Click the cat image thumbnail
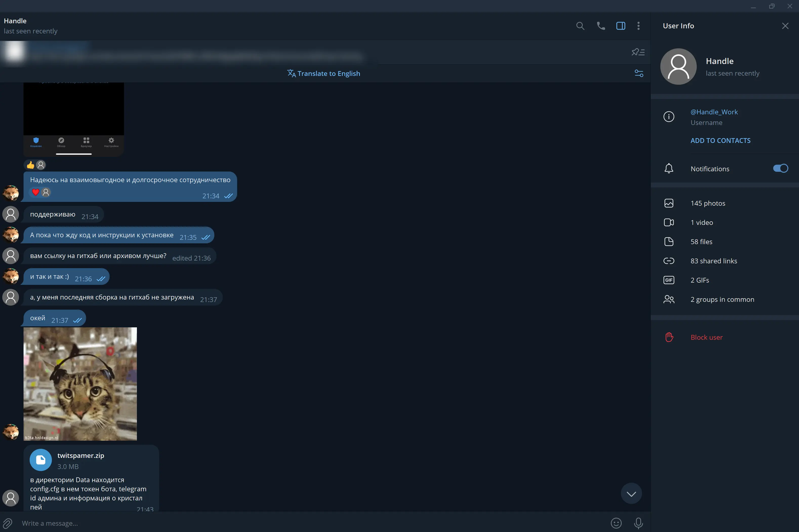 pos(80,384)
